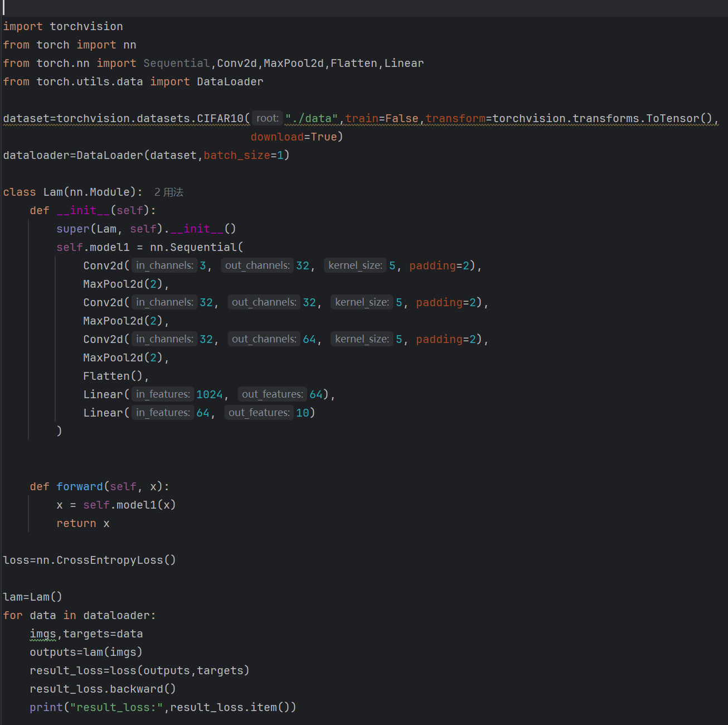728x725 pixels.
Task: Place cursor on 'import torchvision' line
Action: [63, 26]
